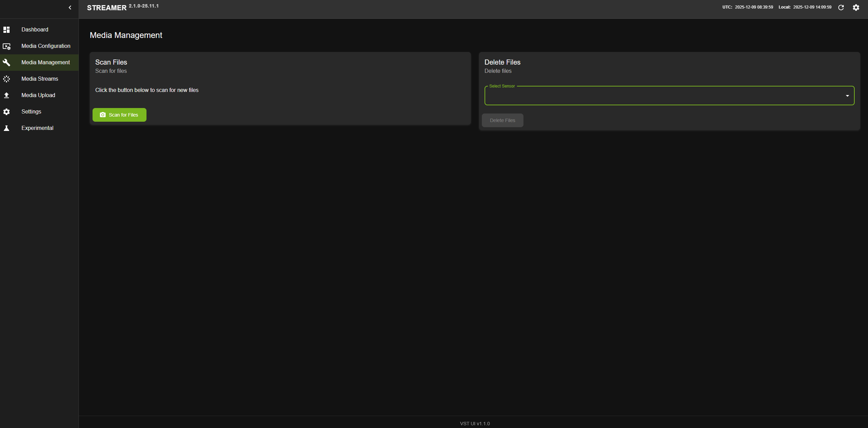This screenshot has height=428, width=868.
Task: Click the STREAMER title in the header
Action: (107, 8)
